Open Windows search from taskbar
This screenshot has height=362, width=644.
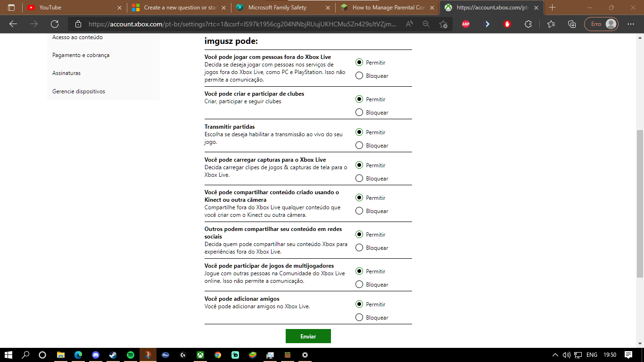point(25,355)
